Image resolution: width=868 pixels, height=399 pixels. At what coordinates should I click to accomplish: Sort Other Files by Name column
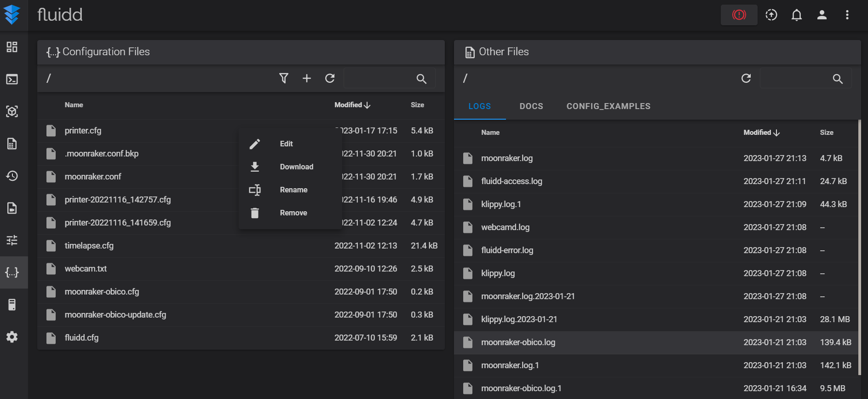(490, 133)
